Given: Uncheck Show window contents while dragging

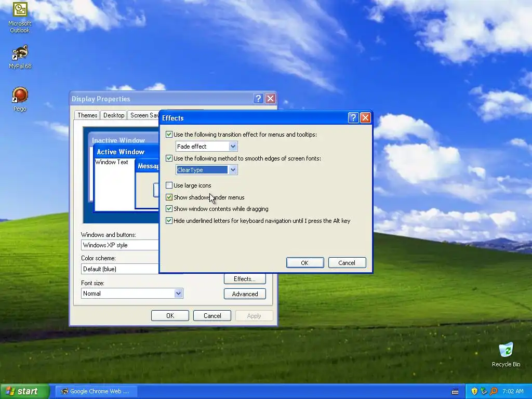Looking at the screenshot, I should click(169, 209).
